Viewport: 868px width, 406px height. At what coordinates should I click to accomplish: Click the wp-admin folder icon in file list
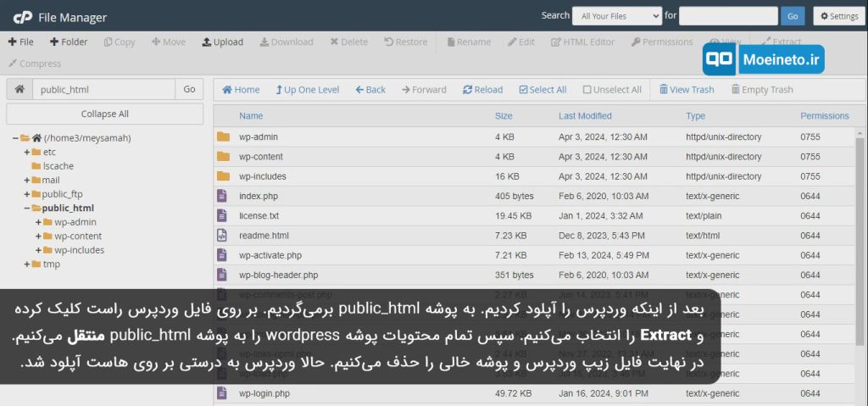click(223, 136)
